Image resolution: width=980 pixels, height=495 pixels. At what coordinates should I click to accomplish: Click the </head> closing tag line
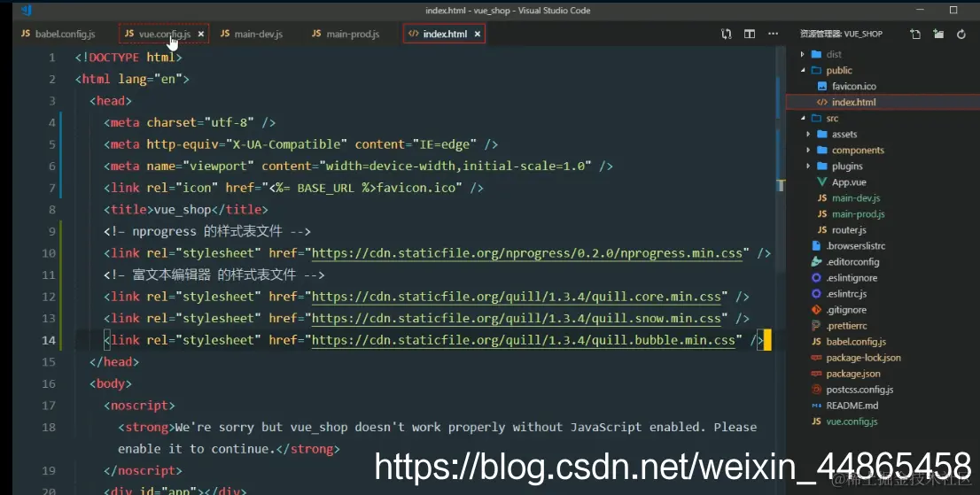(x=114, y=362)
